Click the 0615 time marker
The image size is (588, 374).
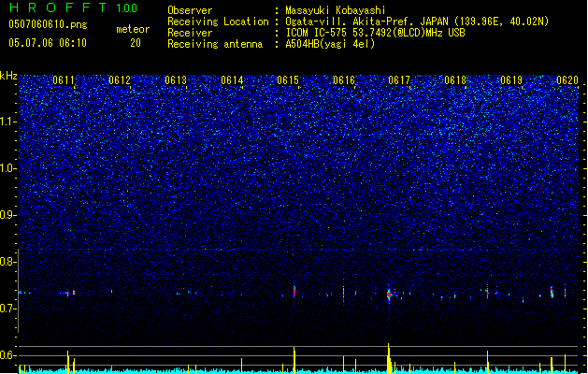click(288, 80)
